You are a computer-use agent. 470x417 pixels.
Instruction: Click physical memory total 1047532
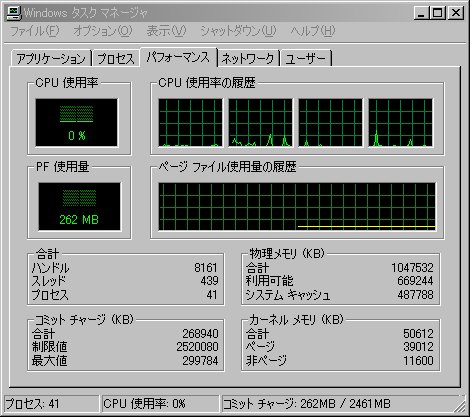point(412,268)
